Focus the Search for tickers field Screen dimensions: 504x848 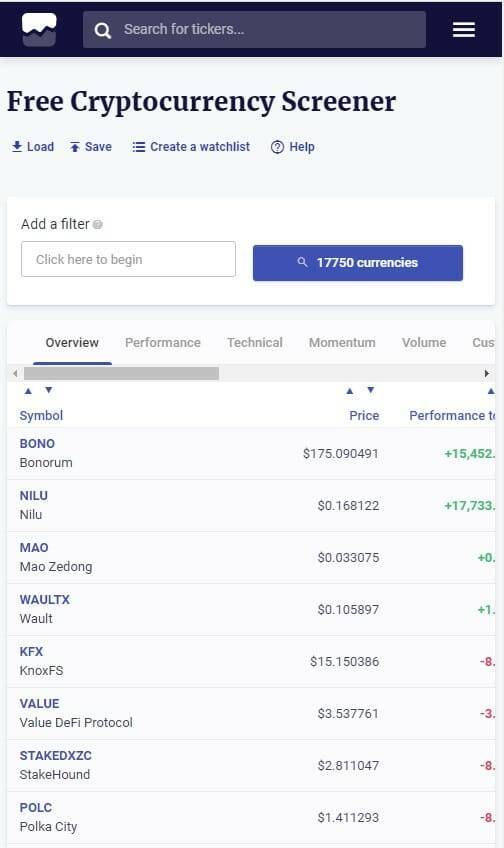(x=254, y=29)
